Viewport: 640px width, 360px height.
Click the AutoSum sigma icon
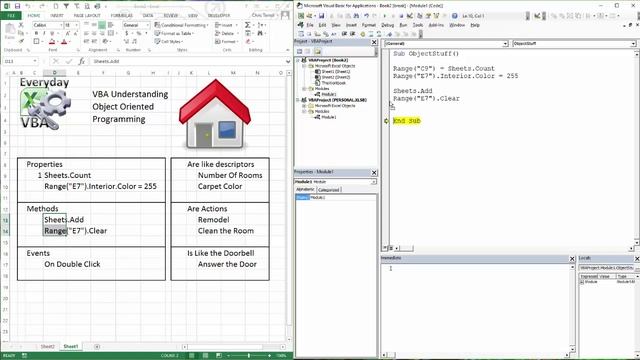coord(248,25)
